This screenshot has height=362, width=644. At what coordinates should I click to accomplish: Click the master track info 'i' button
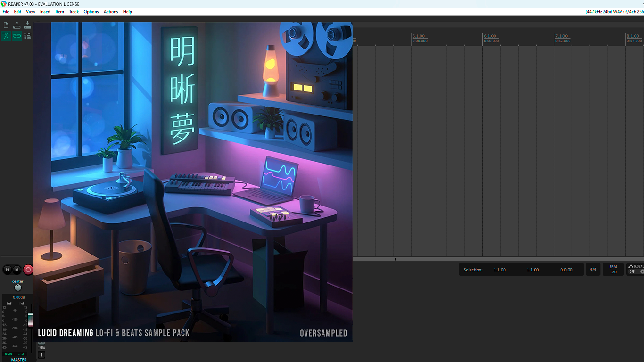[41, 355]
